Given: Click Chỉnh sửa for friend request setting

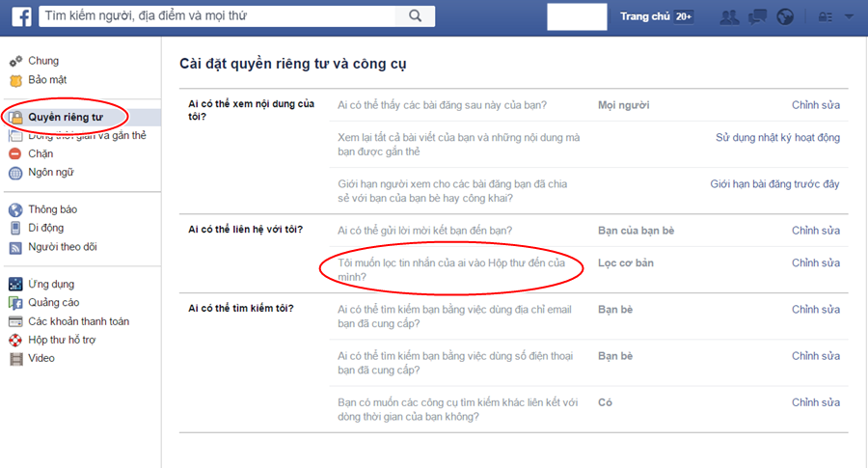Looking at the screenshot, I should pyautogui.click(x=815, y=231).
